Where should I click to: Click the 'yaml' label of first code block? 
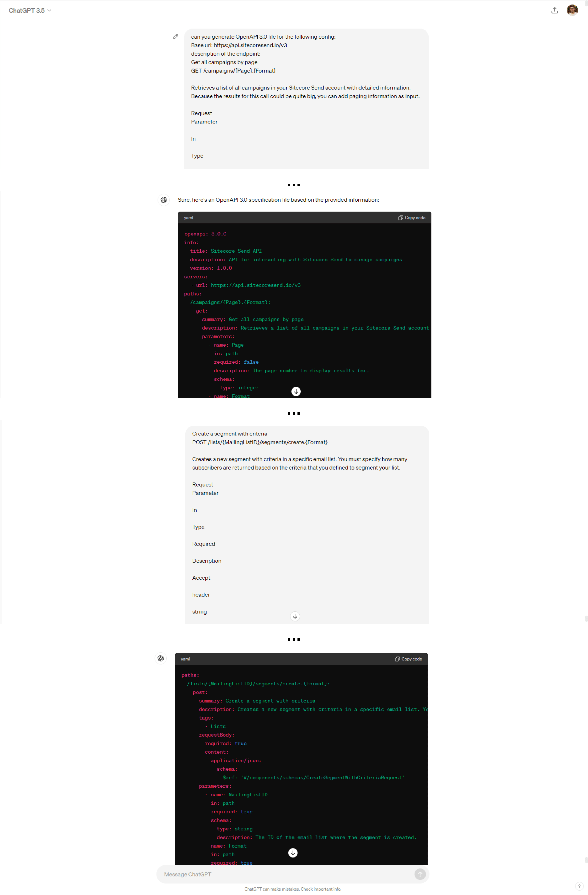click(x=188, y=218)
